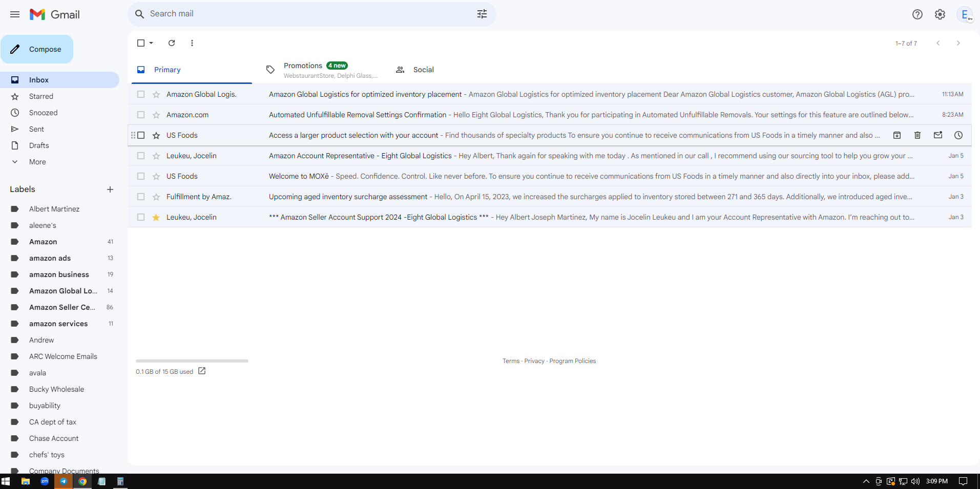
Task: Open Zoom from the taskbar
Action: [x=45, y=481]
